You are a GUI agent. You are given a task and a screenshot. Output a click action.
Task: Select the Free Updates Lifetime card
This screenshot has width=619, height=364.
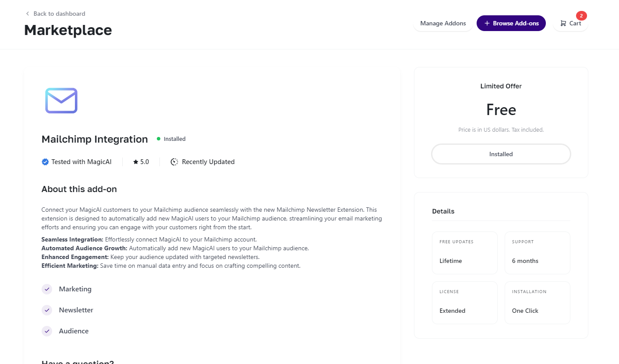(465, 253)
